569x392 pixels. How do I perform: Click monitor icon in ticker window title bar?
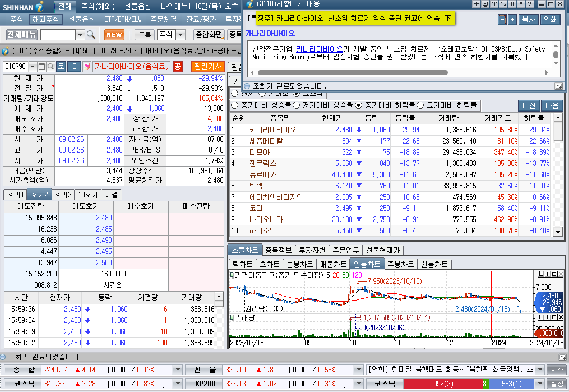click(485, 4)
